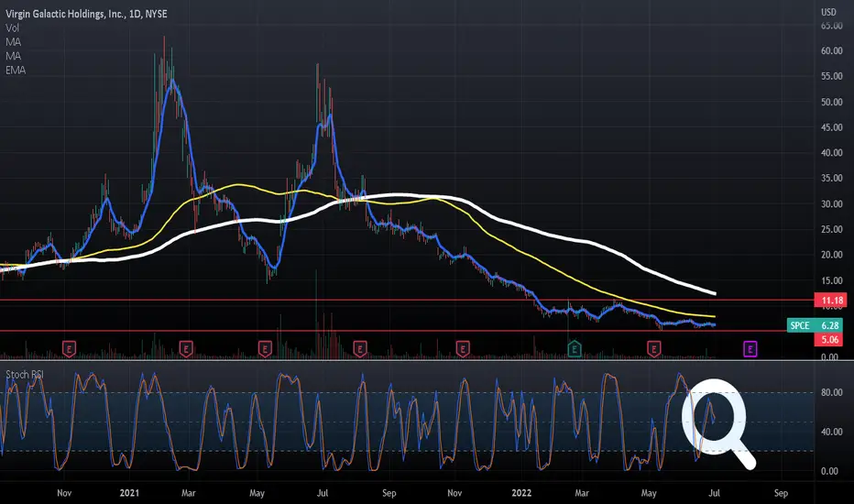Image resolution: width=854 pixels, height=504 pixels.
Task: Click the USD currency label
Action: pyautogui.click(x=828, y=12)
